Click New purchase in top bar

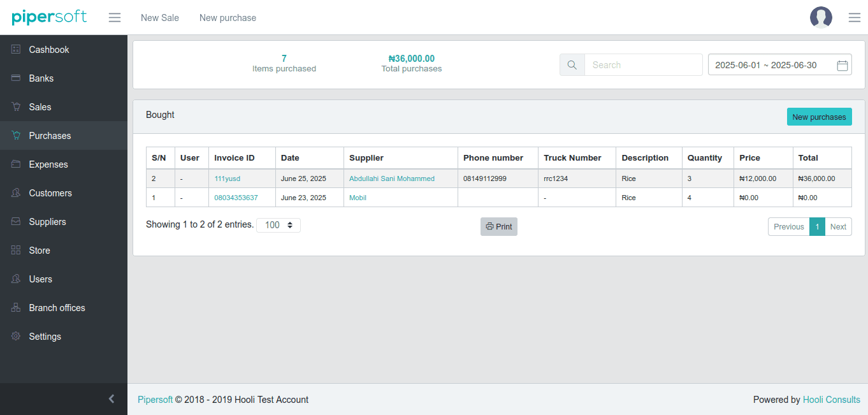tap(228, 18)
